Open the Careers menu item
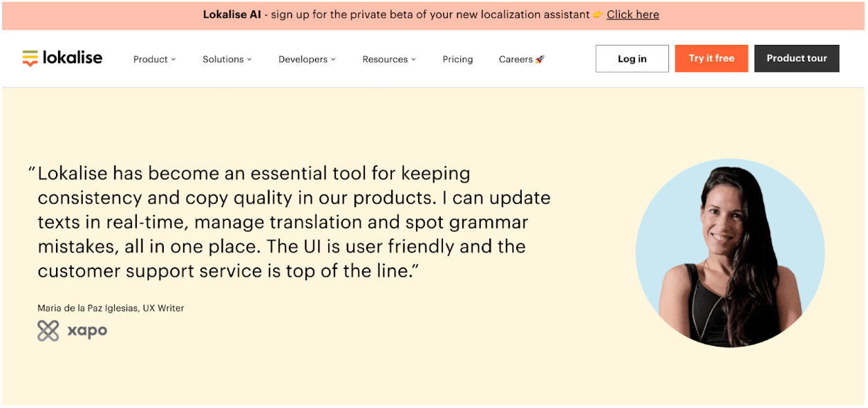This screenshot has width=868, height=408. 515,59
